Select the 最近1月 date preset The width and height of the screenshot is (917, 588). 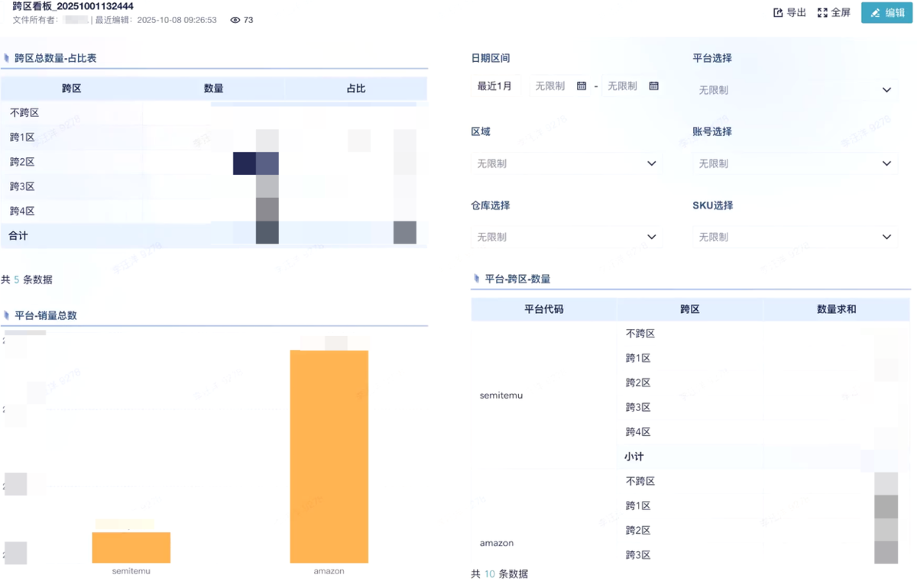[x=494, y=86]
